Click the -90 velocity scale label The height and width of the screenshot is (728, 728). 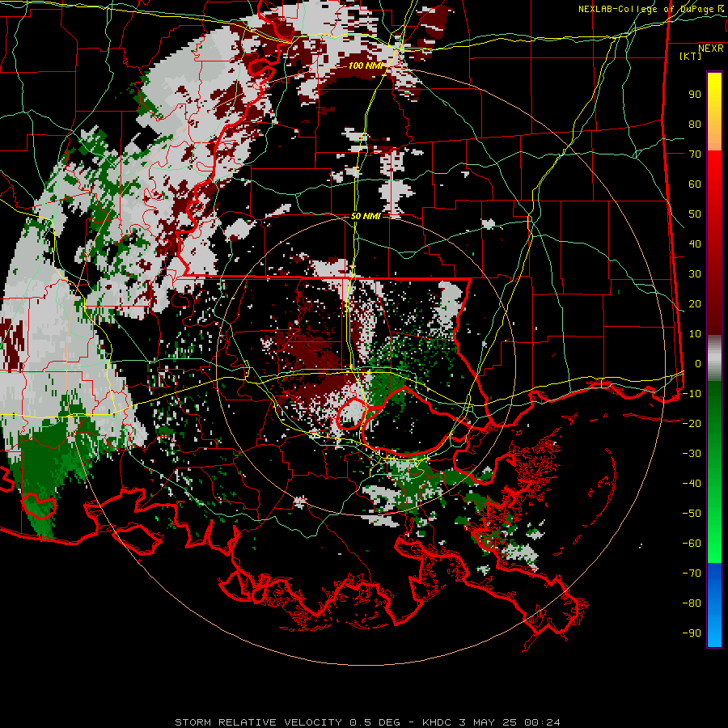tap(692, 633)
